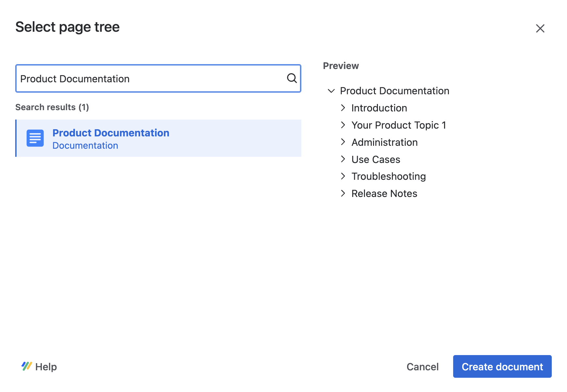
Task: Expand the Introduction tree node
Action: pos(344,108)
